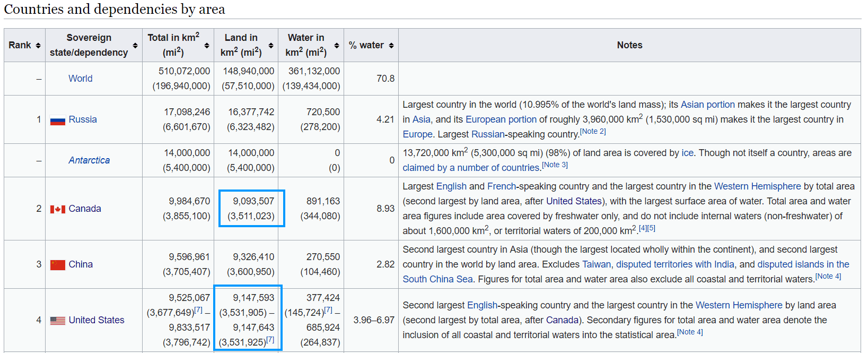Open Western Hemisphere link in United States notes
The width and height of the screenshot is (868, 353).
coord(739,305)
